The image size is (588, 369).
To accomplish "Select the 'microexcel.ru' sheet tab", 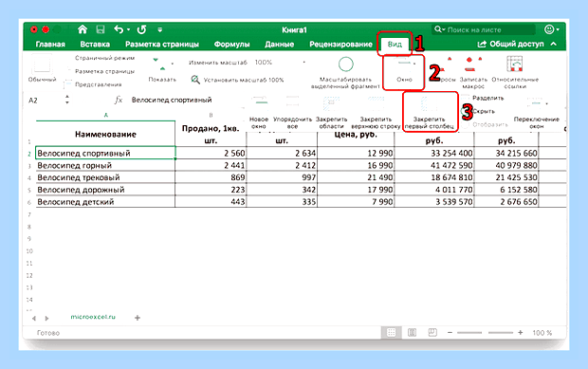I will coord(93,317).
